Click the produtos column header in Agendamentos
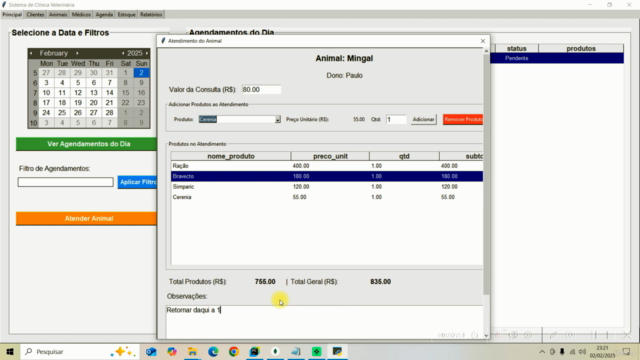The width and height of the screenshot is (640, 360). (x=581, y=49)
